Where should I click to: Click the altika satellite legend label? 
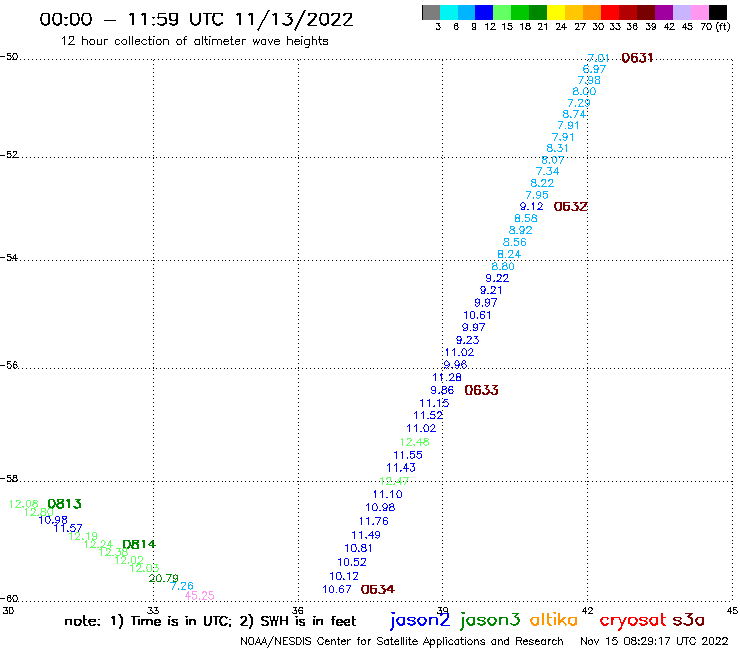point(554,620)
